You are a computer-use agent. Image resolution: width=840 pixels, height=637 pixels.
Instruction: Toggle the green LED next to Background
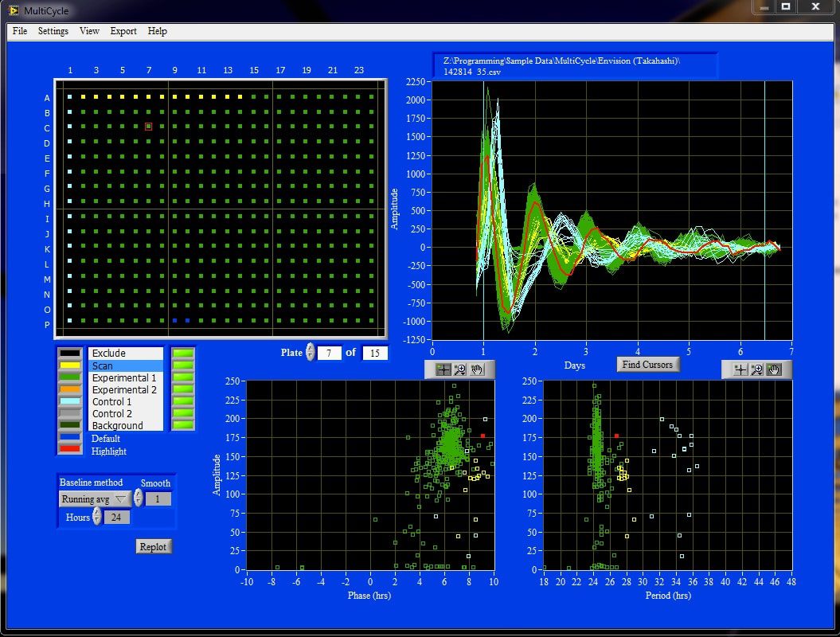181,426
